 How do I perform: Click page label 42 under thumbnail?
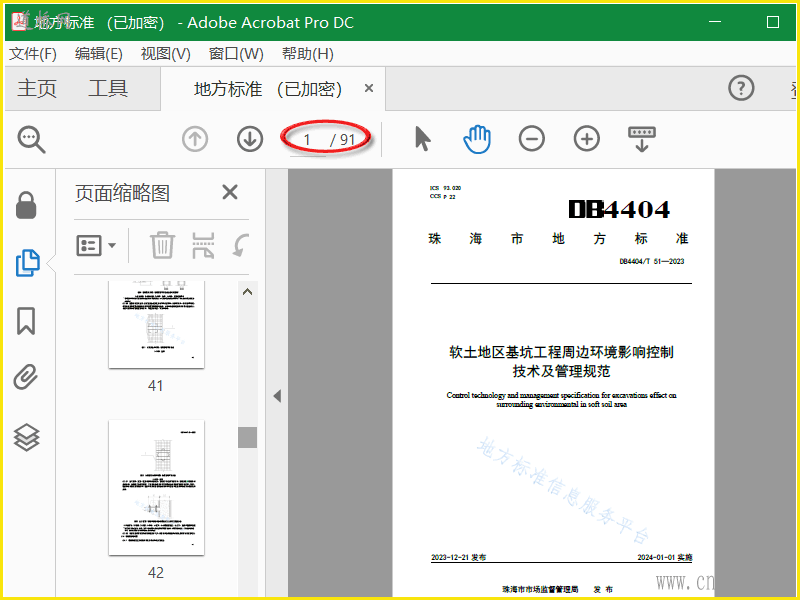[156, 572]
